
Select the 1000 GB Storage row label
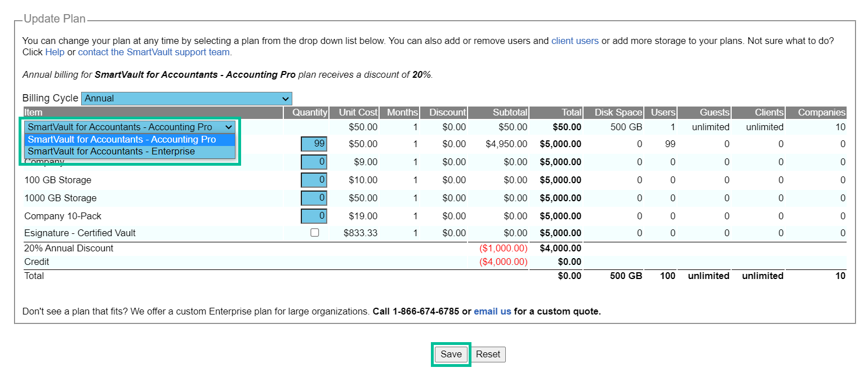(60, 198)
